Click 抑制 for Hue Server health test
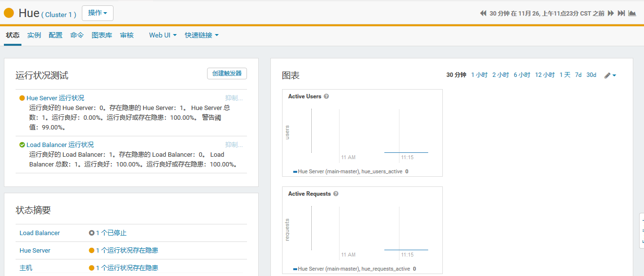This screenshot has height=276, width=644. click(x=234, y=98)
